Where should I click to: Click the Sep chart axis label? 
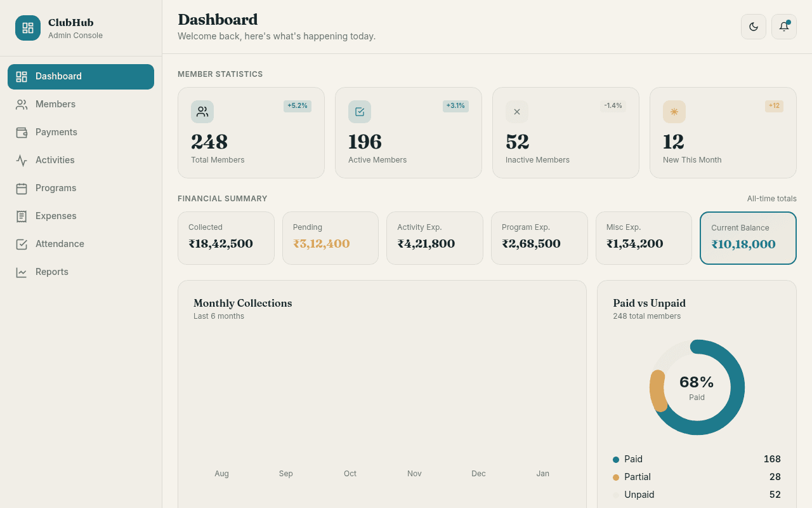click(286, 474)
